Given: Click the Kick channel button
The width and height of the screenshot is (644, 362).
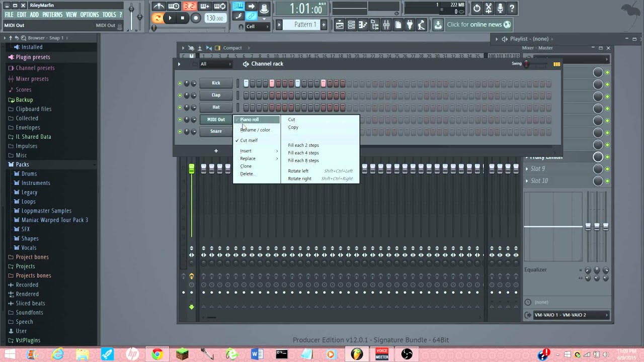Looking at the screenshot, I should 216,83.
